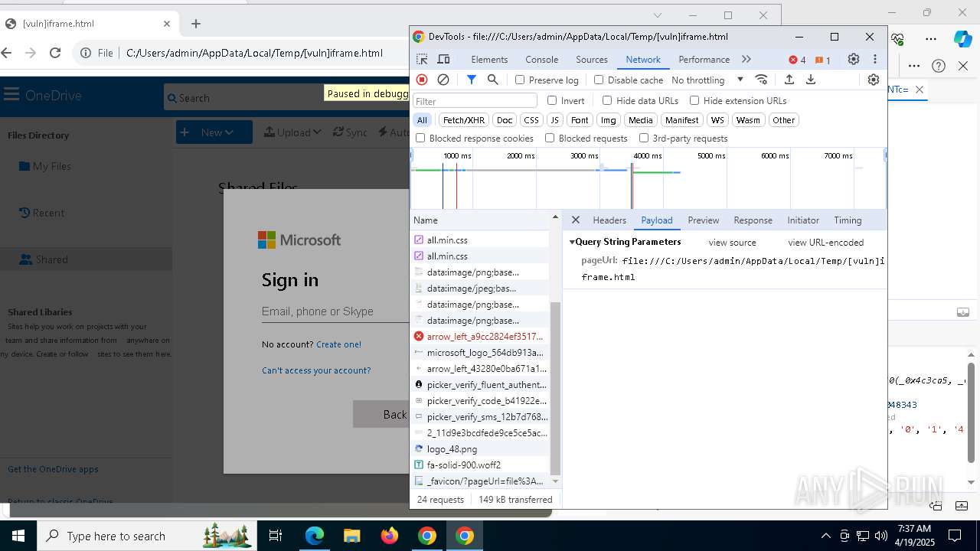Click the Create one! link
The image size is (980, 551).
tap(338, 344)
